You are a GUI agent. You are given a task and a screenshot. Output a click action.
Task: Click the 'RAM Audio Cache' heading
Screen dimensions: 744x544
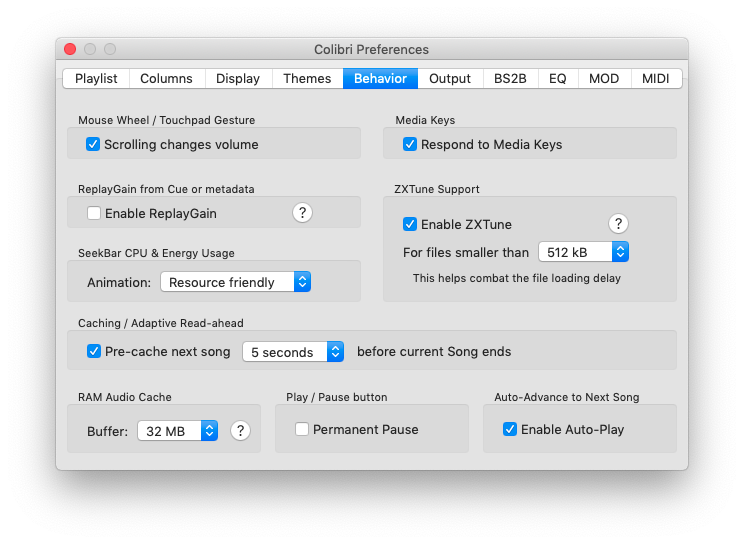[125, 397]
